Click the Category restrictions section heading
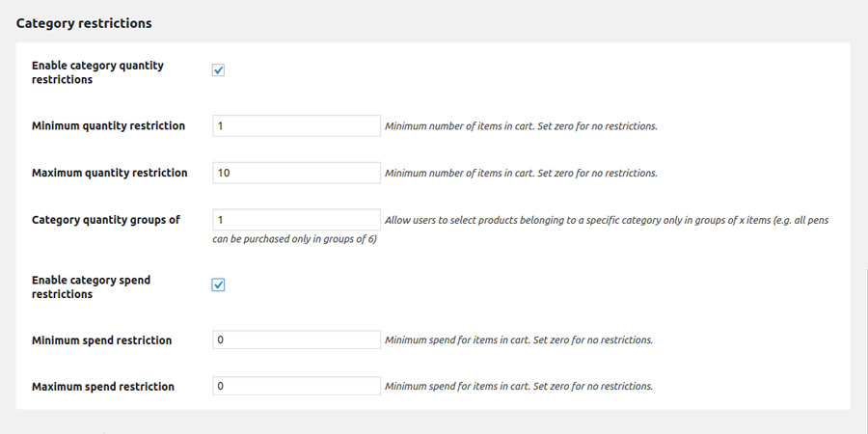This screenshot has height=434, width=868. click(x=84, y=22)
